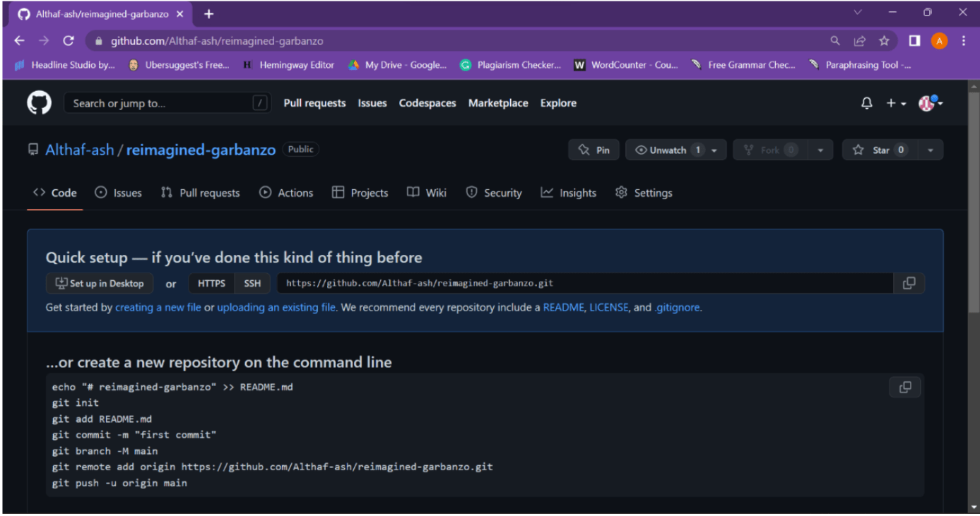This screenshot has width=980, height=516.
Task: Close the Althaf-ash/reimagined-garbanzo tab
Action: click(x=179, y=14)
